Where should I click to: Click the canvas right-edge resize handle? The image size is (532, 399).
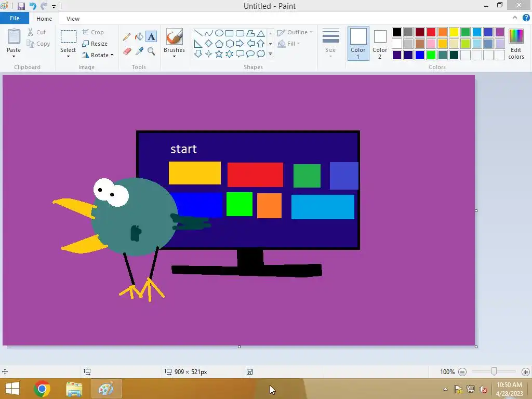[x=476, y=211]
